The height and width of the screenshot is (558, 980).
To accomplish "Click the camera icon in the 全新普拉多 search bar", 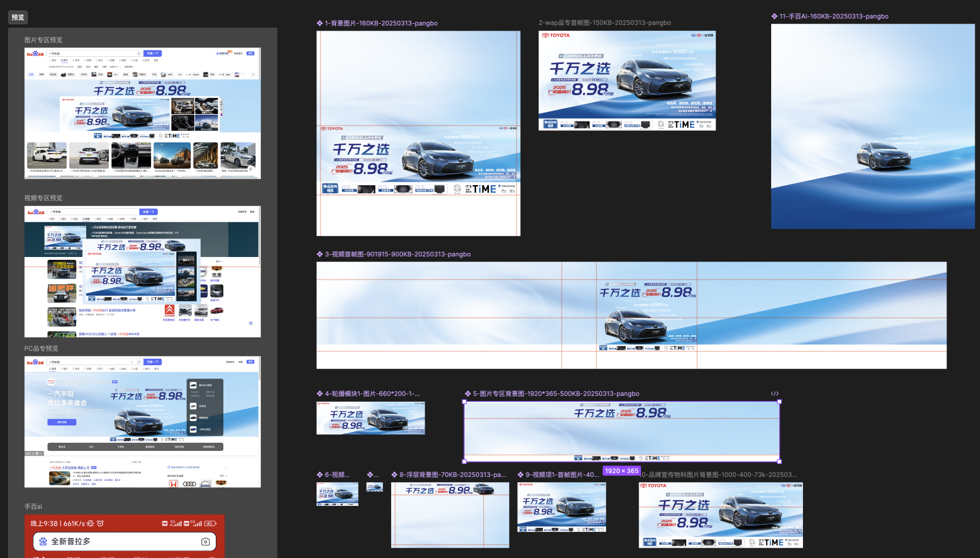I will [x=205, y=542].
